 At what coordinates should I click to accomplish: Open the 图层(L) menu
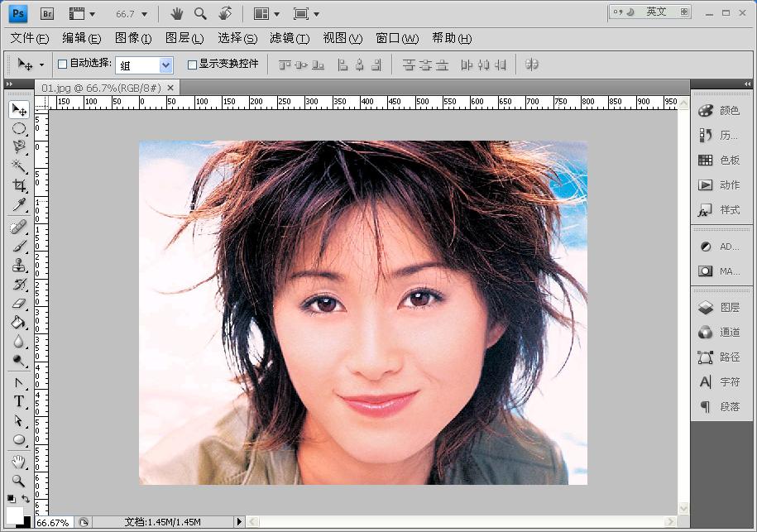point(184,38)
